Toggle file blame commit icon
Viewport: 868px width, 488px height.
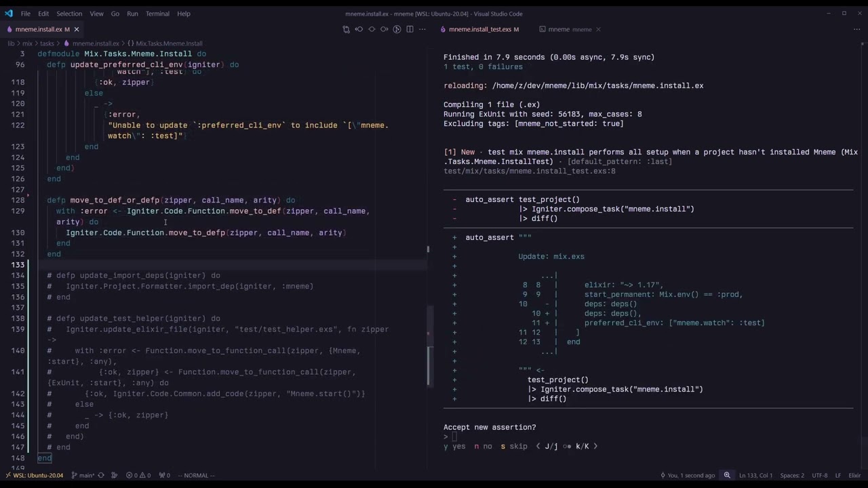(x=372, y=29)
